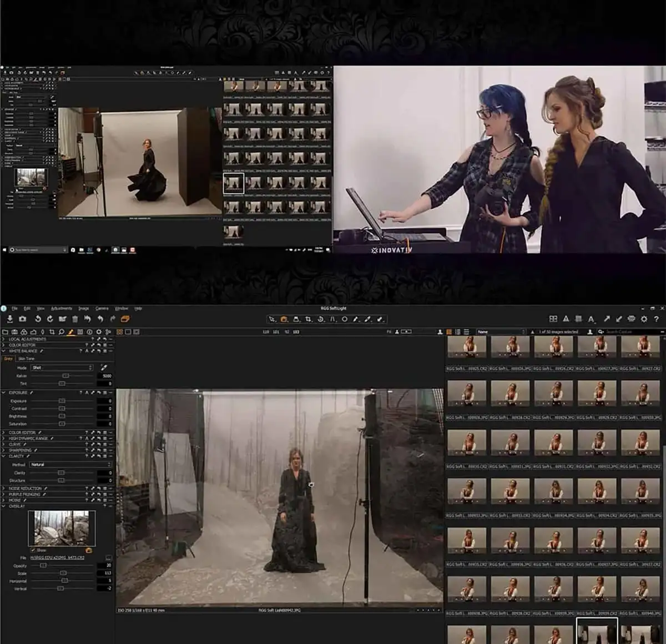This screenshot has width=666, height=644.
Task: Open the browser sort-by Name dropdown
Action: pos(501,332)
